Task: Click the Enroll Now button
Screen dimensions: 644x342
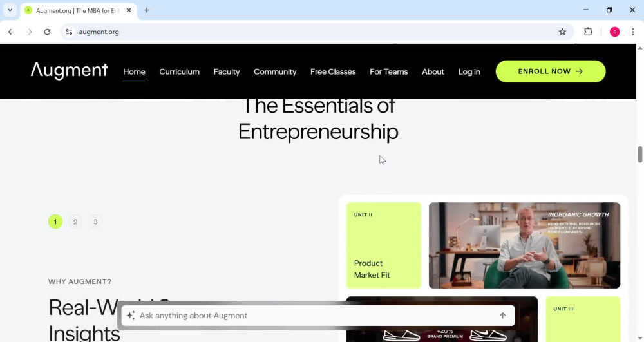Action: click(x=551, y=71)
